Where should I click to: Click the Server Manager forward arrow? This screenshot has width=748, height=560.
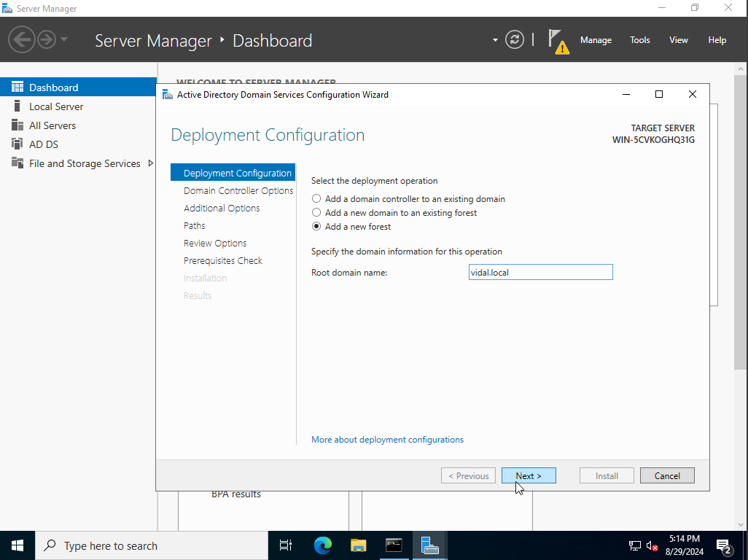tap(47, 39)
